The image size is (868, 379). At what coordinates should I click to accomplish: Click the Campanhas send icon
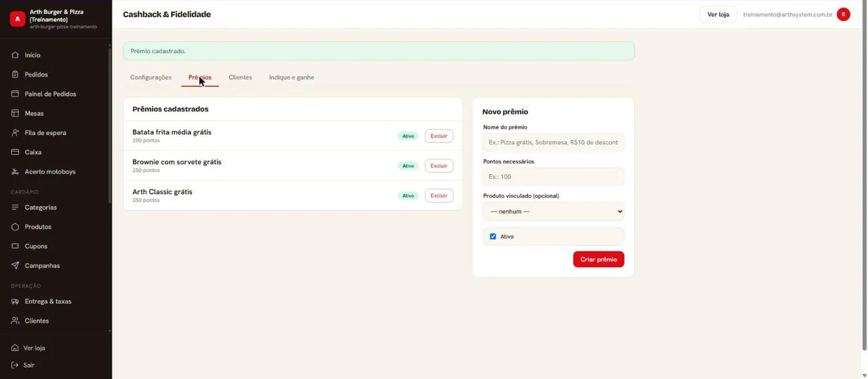[x=15, y=266]
